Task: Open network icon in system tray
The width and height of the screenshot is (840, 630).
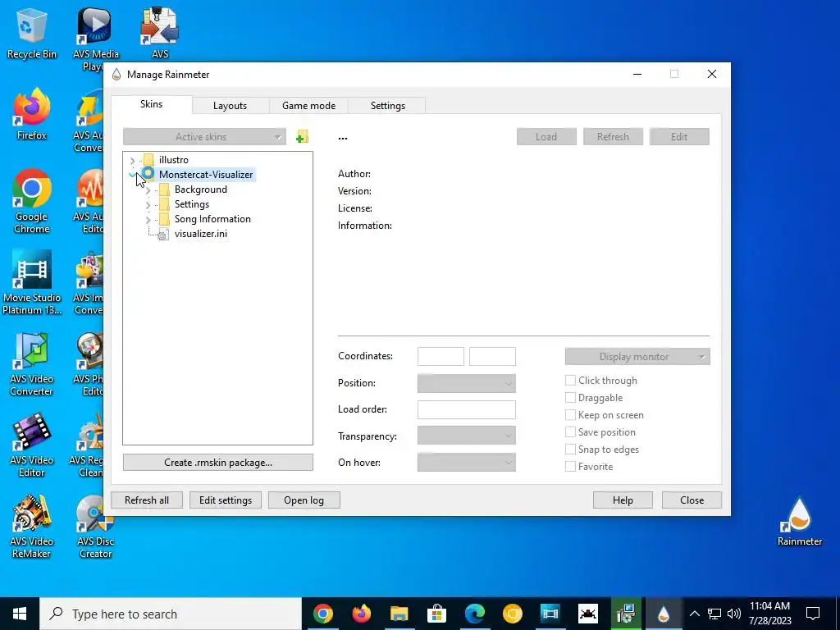Action: click(x=714, y=614)
